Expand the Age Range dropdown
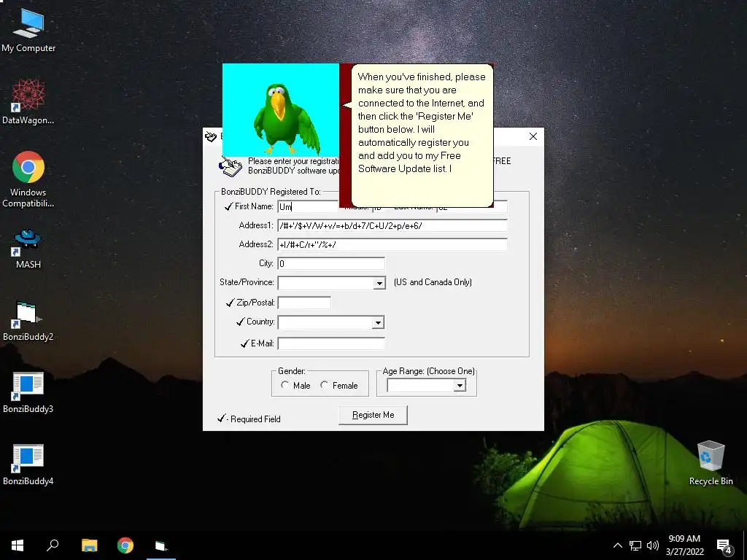 point(460,385)
